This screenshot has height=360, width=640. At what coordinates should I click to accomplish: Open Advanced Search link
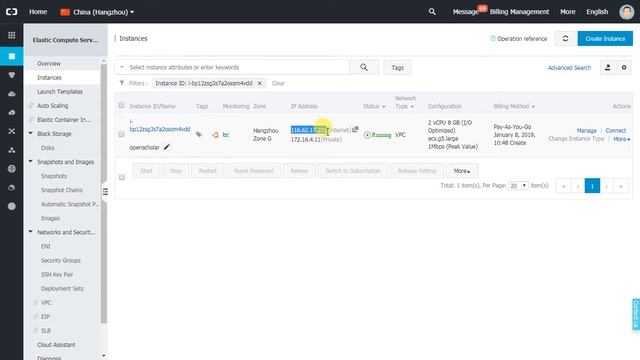pos(569,68)
